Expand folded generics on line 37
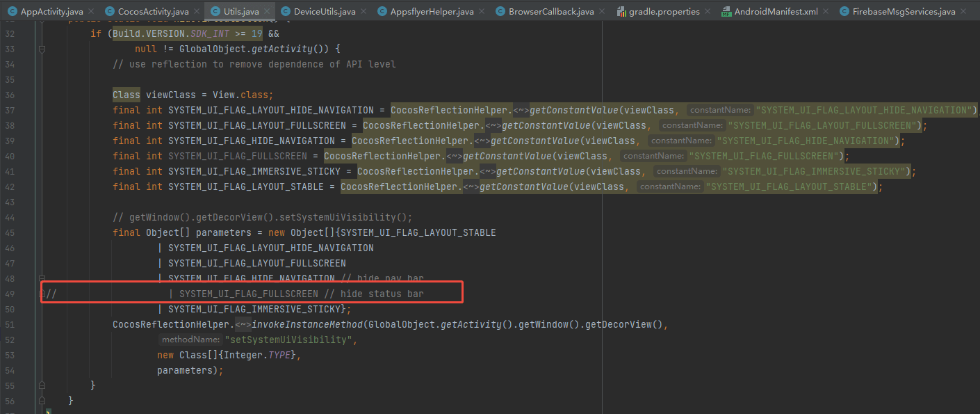Screen dimensions: 980x414 [521, 110]
